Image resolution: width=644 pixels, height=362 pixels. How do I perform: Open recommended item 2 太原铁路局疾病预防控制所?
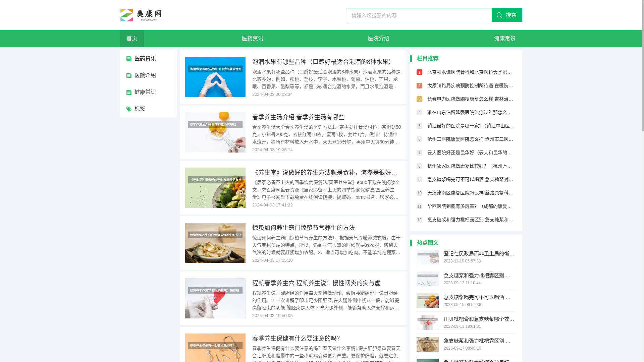tap(470, 85)
